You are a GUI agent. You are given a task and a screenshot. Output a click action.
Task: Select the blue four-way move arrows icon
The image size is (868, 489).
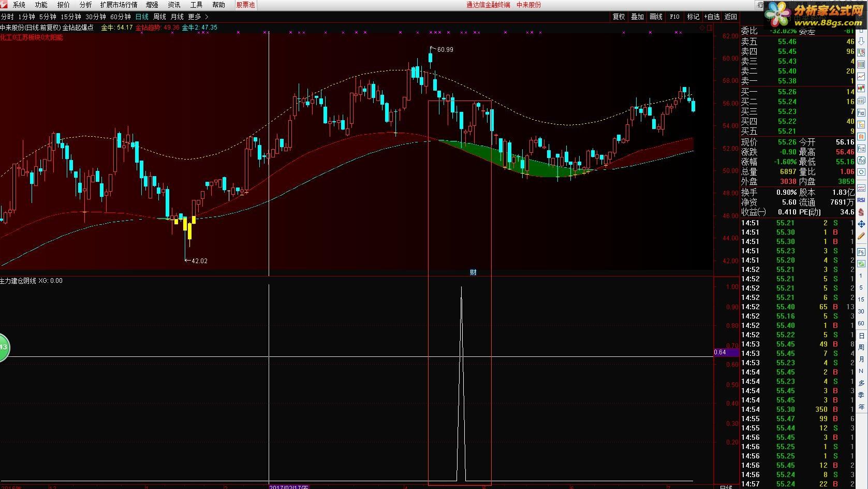pyautogui.click(x=861, y=224)
